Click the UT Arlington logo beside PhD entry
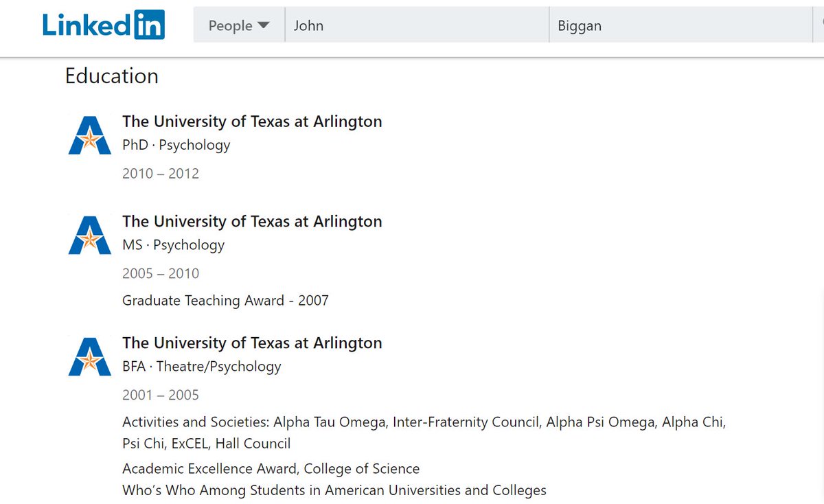This screenshot has width=824, height=504. point(90,135)
